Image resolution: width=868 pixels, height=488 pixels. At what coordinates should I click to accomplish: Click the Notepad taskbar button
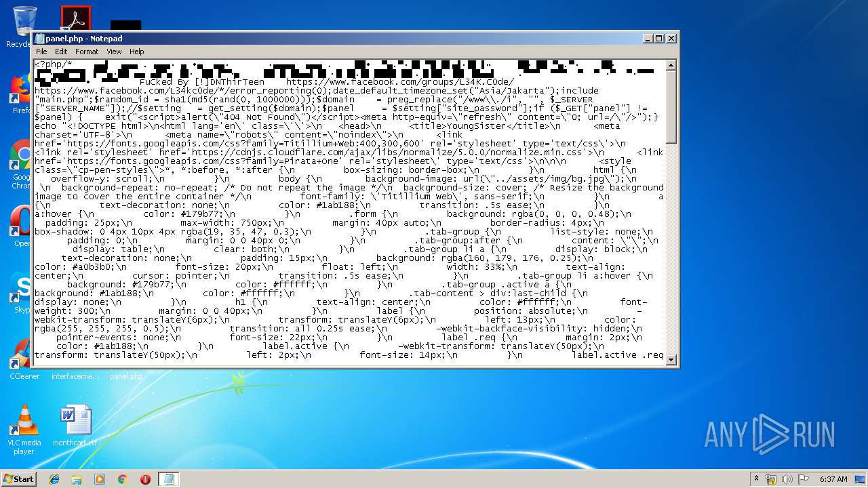168,479
